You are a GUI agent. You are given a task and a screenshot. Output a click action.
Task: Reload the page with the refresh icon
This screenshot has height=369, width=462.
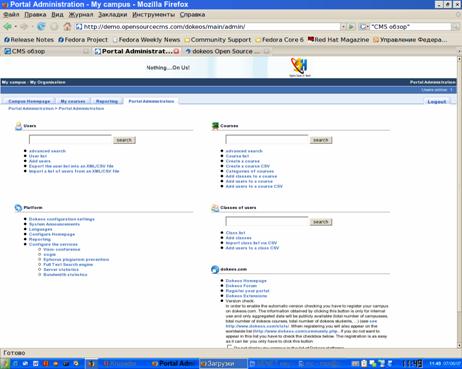41,27
